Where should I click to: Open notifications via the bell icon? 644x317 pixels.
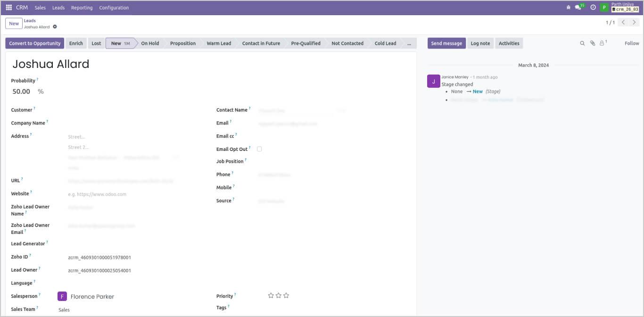click(x=568, y=7)
